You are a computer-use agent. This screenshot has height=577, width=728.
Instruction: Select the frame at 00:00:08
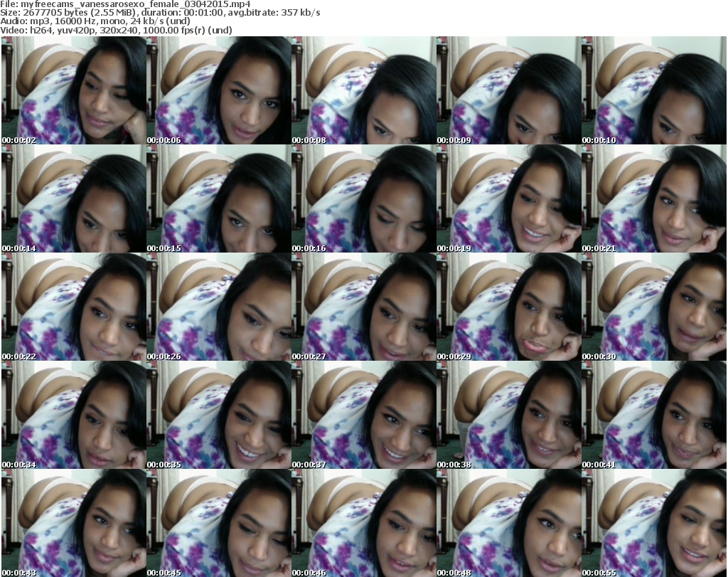point(363,91)
